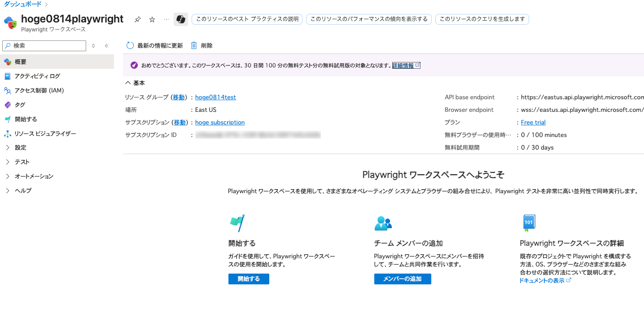
Task: Click the アクセス制御 (IAM) people icon
Action: pyautogui.click(x=7, y=90)
